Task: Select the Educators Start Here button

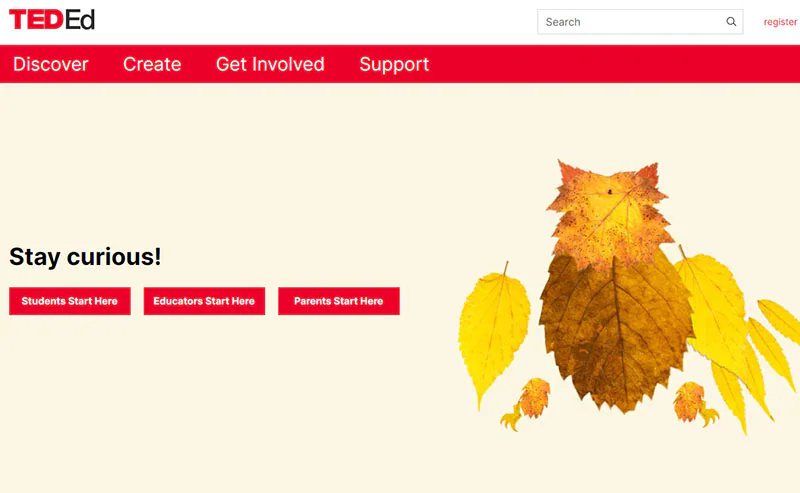Action: point(204,301)
